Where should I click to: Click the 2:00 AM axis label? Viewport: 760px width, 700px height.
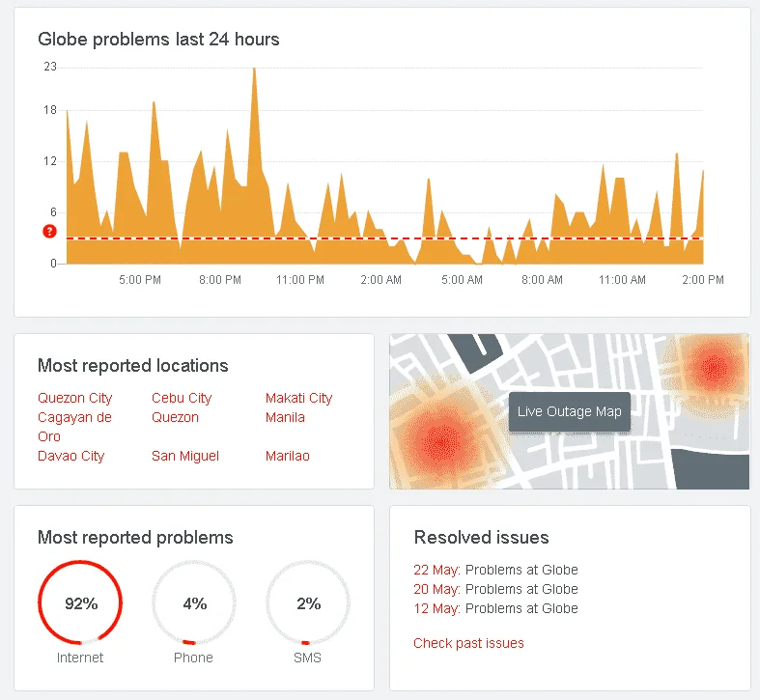(381, 280)
